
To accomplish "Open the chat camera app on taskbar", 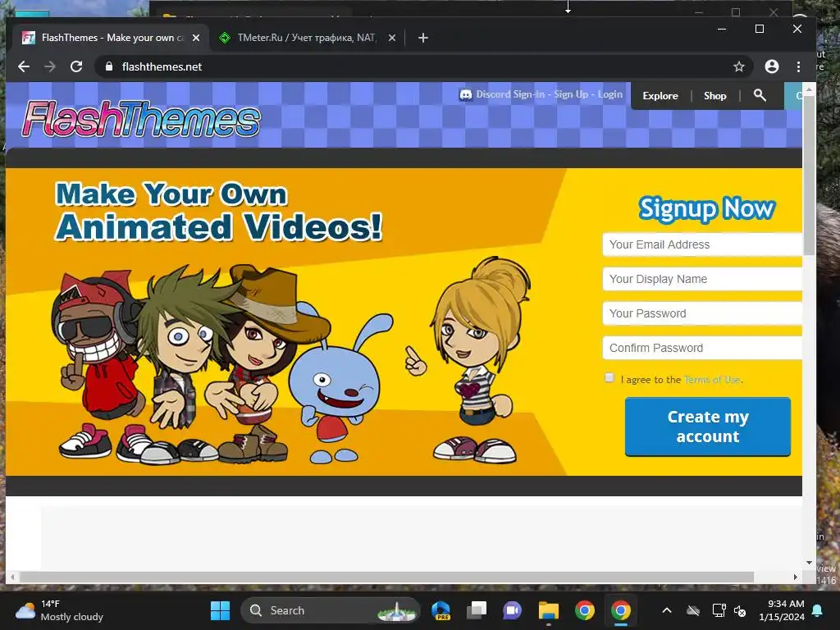I will (512, 610).
